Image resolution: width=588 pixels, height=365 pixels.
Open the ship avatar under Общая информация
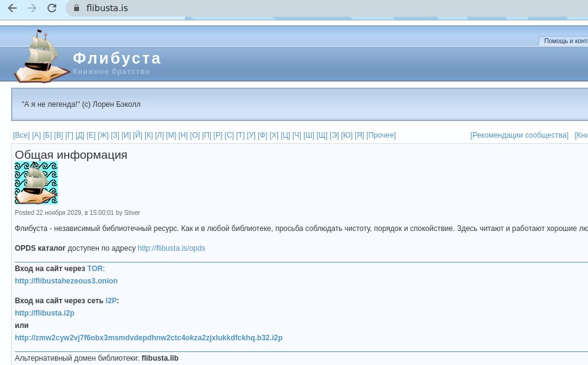(x=36, y=183)
